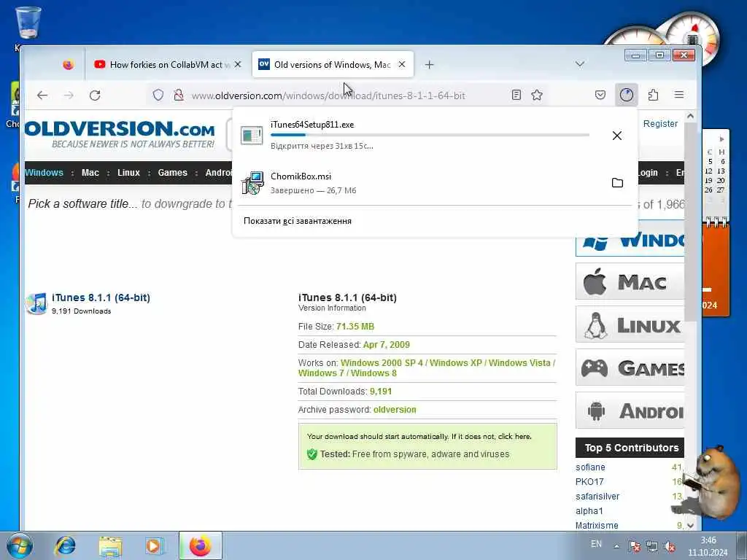Open the PKO17 contributor link
The image size is (747, 560).
pyautogui.click(x=589, y=482)
